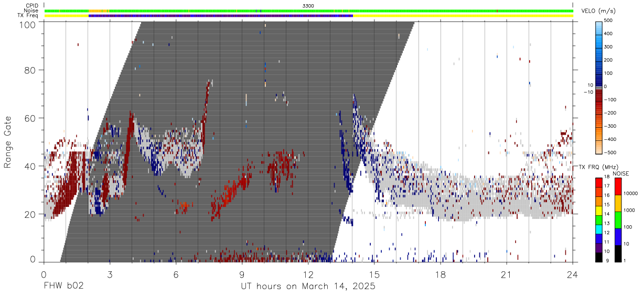Viewport: 644px width, 297px height.
Task: Click the 300 label on the velocity scale
Action: point(609,47)
